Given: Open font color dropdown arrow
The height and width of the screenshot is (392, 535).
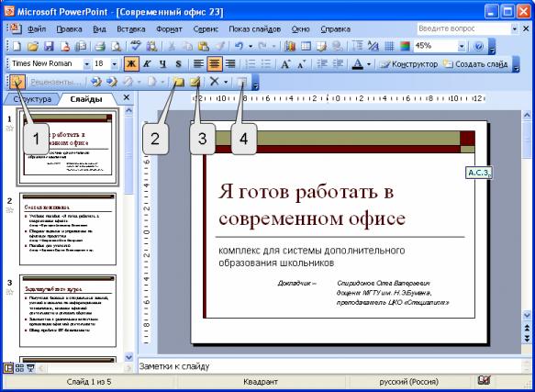Looking at the screenshot, I should [x=369, y=64].
